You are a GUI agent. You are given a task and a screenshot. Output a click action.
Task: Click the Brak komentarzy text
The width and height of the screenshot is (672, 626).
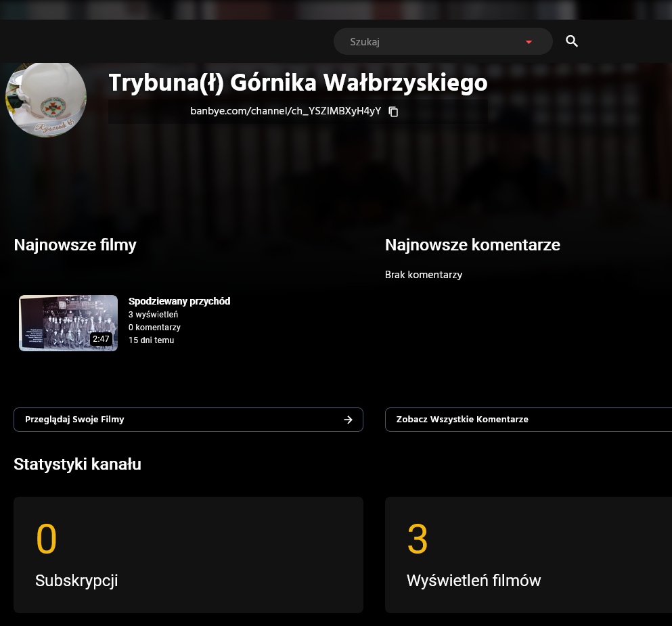(423, 275)
